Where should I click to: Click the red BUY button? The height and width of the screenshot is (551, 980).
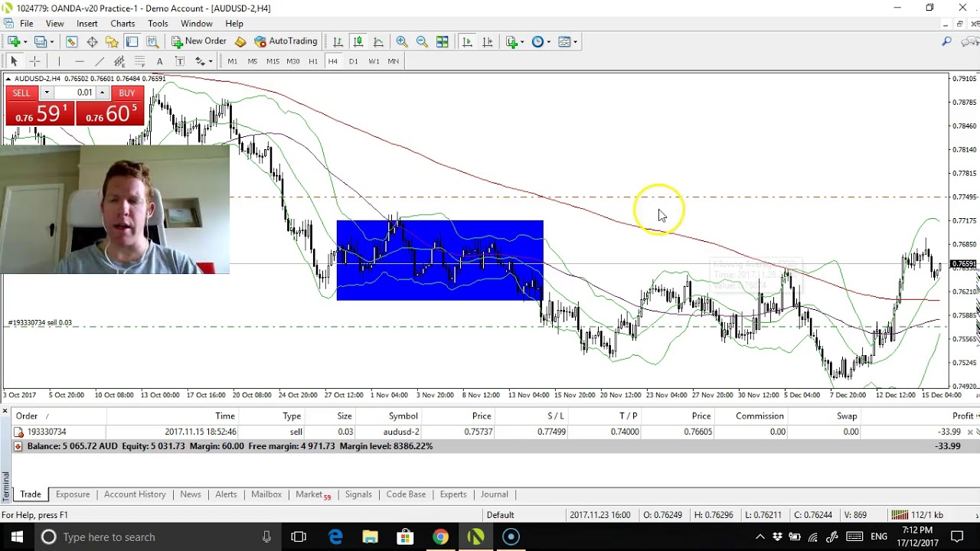(126, 93)
